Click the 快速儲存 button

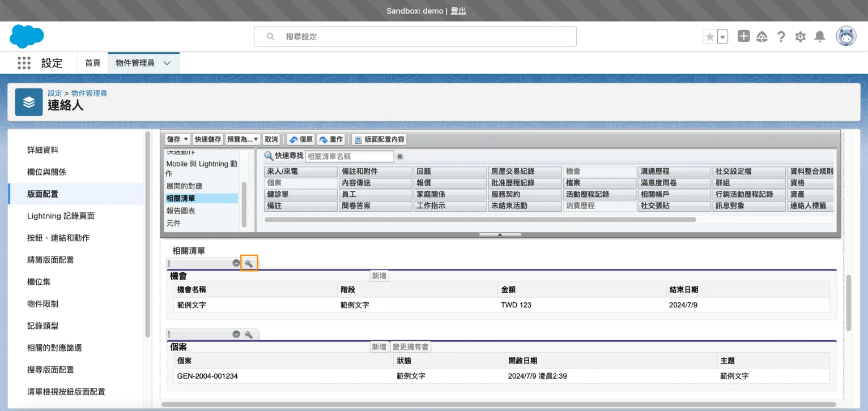[x=208, y=139]
